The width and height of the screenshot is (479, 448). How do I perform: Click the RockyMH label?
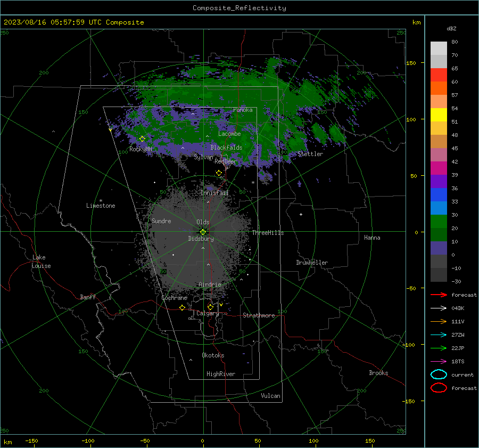point(141,149)
